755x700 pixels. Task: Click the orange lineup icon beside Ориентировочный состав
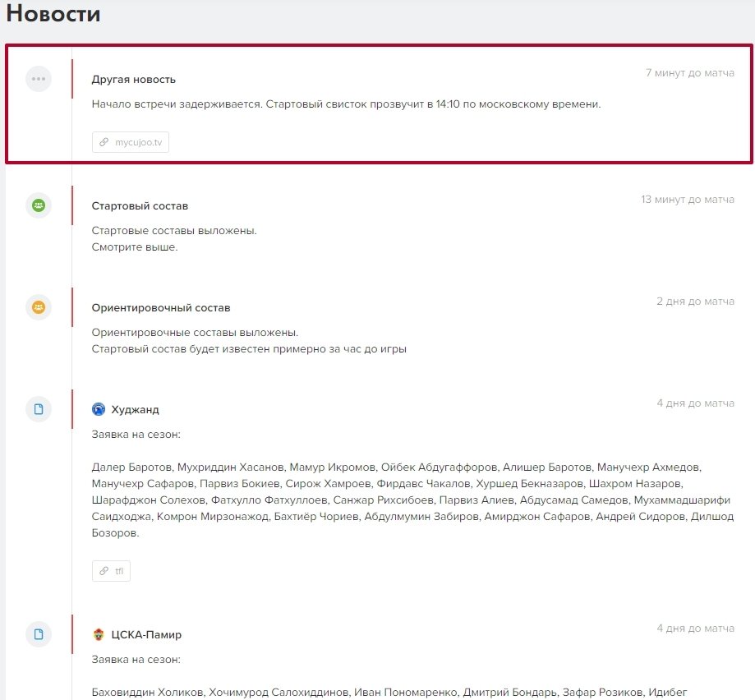click(x=39, y=307)
